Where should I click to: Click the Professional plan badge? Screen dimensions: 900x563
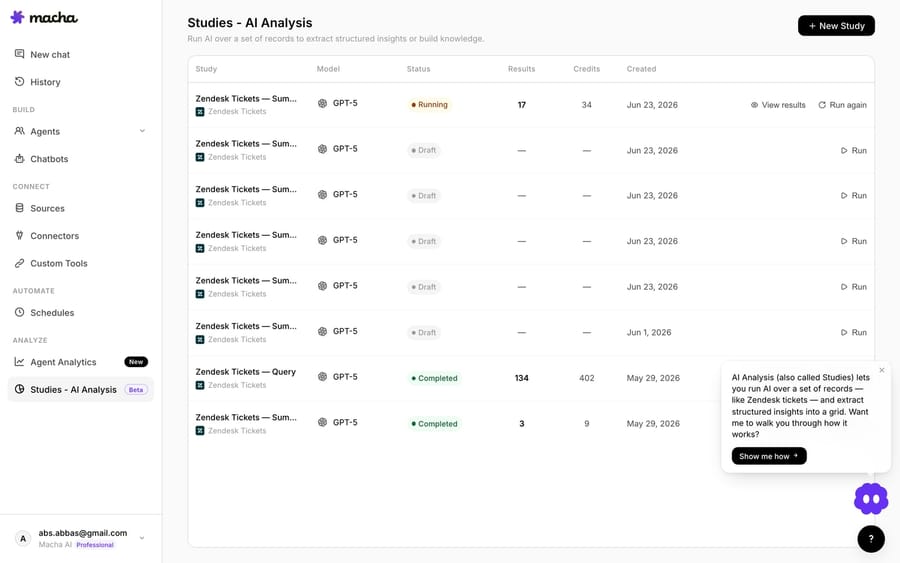[x=95, y=545]
